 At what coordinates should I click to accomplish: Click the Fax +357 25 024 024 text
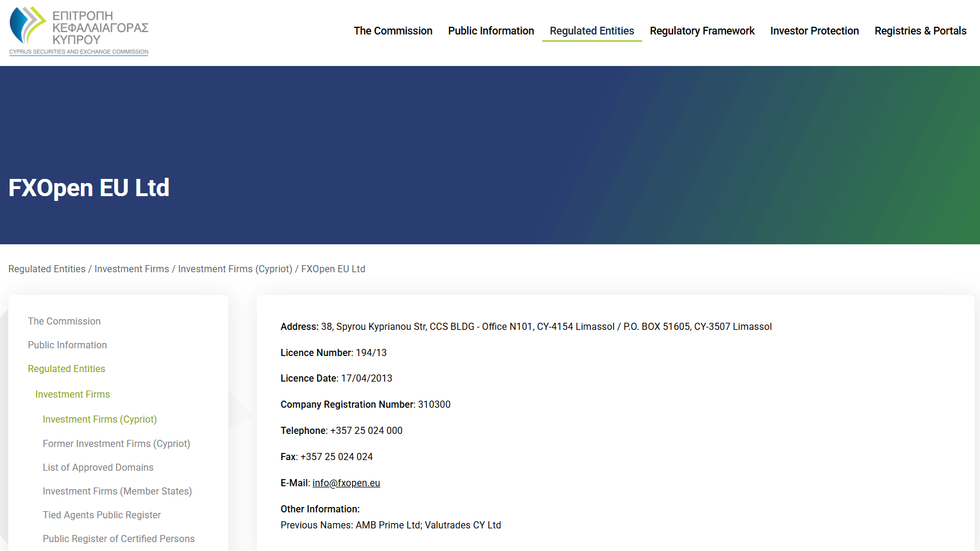pyautogui.click(x=326, y=456)
